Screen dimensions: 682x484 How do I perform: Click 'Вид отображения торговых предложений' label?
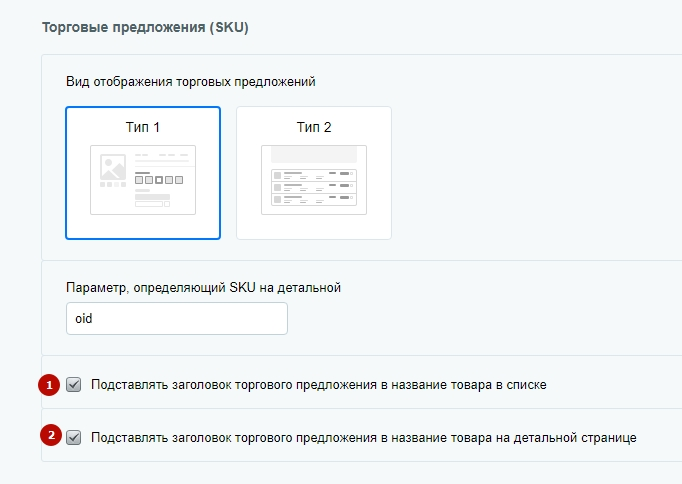pos(191,82)
